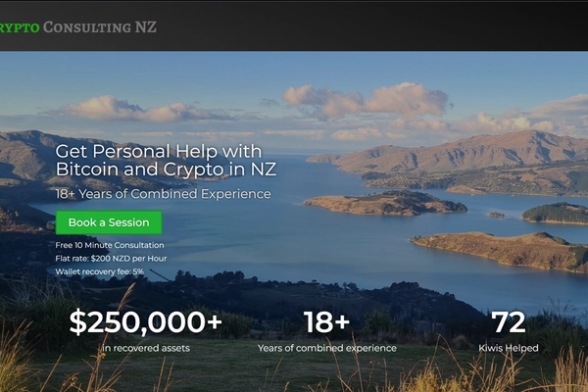Viewport: 588px width, 392px height.
Task: Click the 72 statistic number
Action: (508, 322)
